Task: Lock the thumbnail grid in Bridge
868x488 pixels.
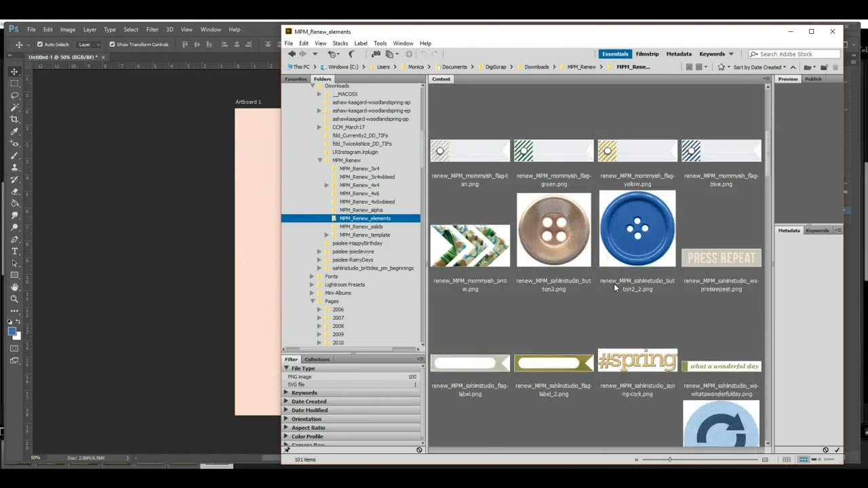Action: pyautogui.click(x=787, y=460)
